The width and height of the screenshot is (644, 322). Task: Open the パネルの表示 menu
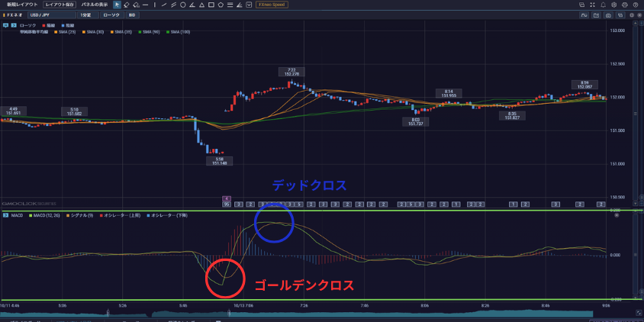[x=95, y=5]
